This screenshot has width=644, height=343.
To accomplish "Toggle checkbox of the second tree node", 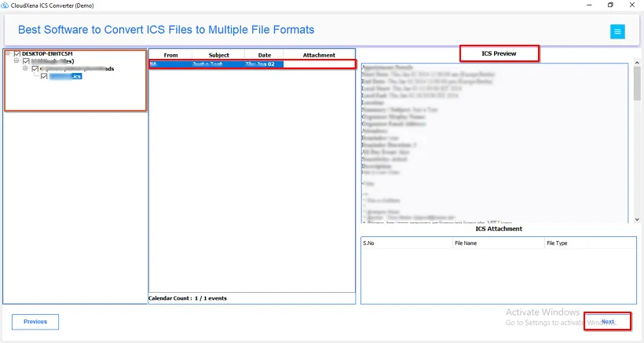I will coord(26,61).
